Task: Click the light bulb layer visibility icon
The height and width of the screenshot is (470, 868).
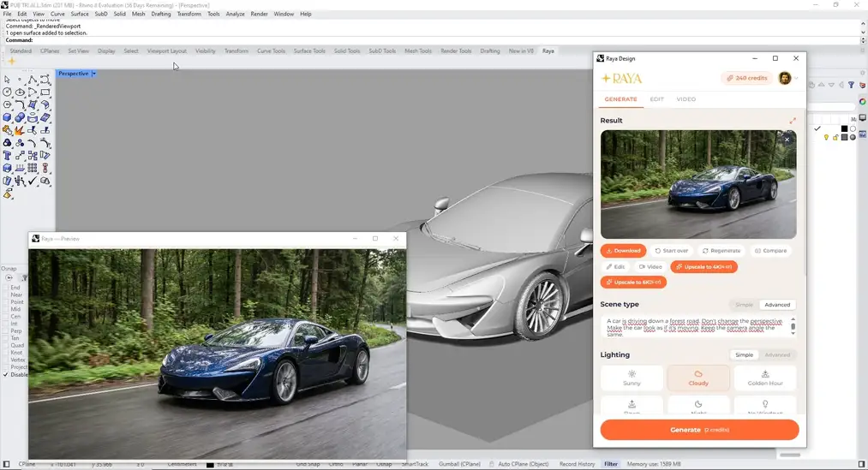Action: click(x=826, y=137)
